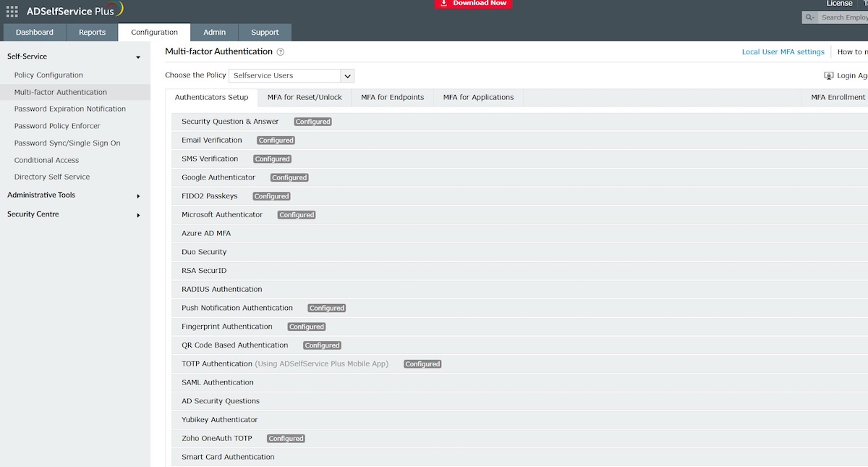
Task: Click the Download Now button
Action: point(473,4)
